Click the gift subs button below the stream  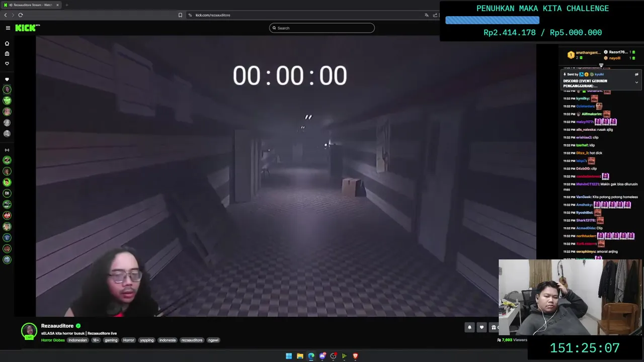tap(494, 327)
